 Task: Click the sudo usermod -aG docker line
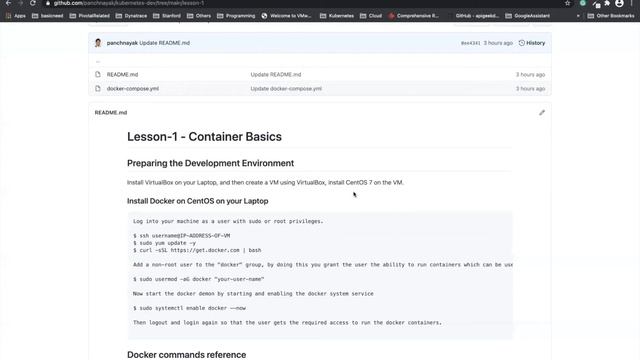pos(199,279)
